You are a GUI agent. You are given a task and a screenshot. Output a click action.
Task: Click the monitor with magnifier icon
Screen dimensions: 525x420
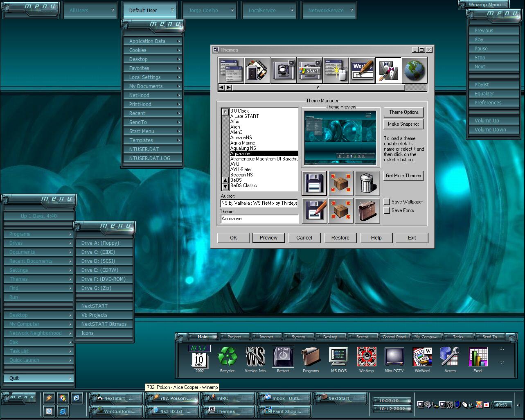283,70
